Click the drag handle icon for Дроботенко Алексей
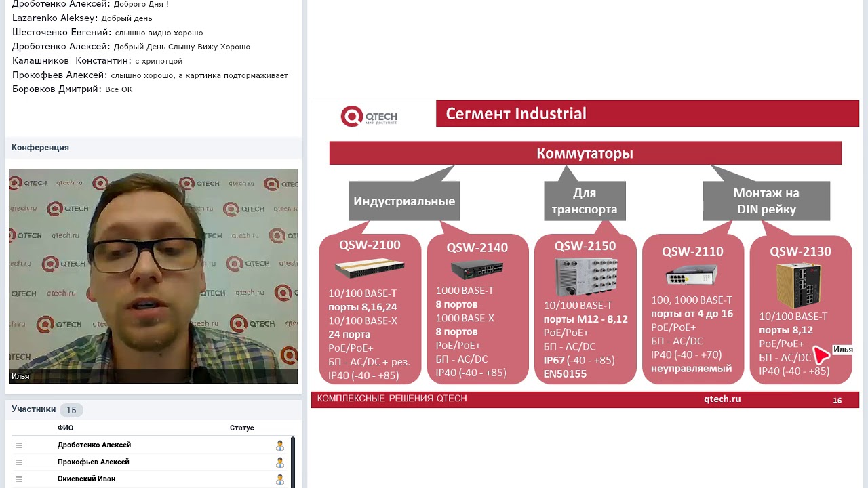868x488 pixels. coord(19,445)
